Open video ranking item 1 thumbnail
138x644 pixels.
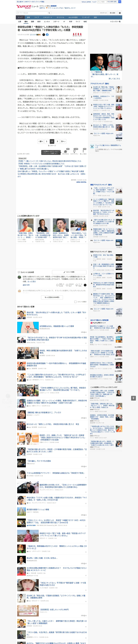[x=119, y=258]
